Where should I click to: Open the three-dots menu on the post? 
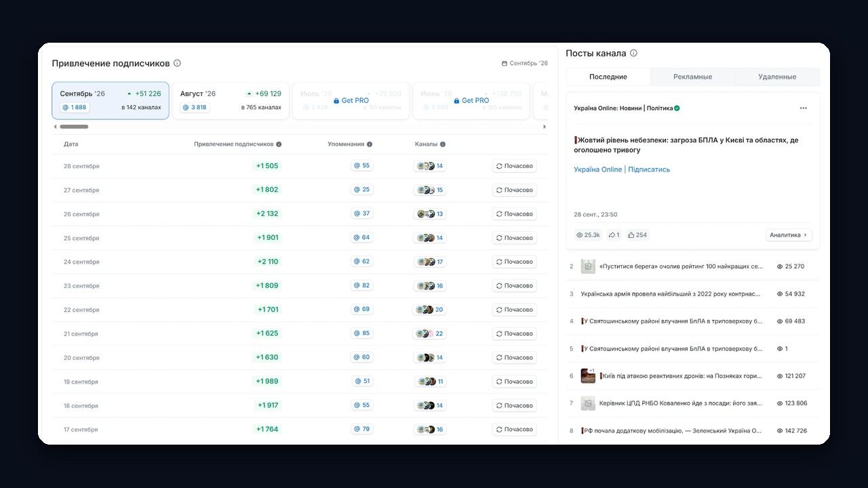click(804, 108)
